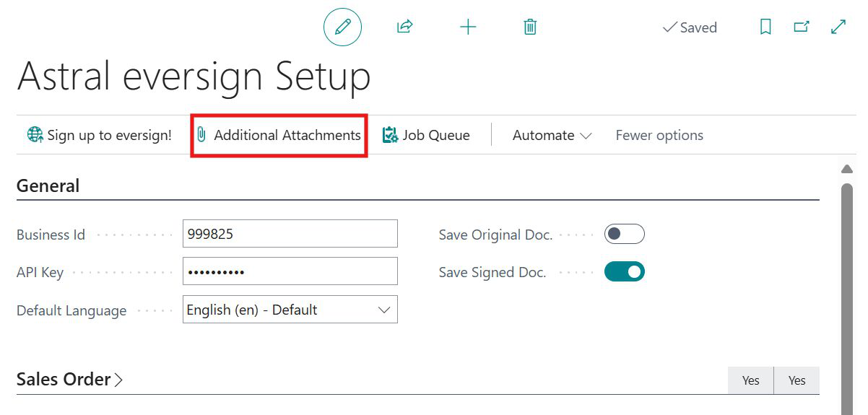Click the Job Queue clipboard icon

coord(390,135)
